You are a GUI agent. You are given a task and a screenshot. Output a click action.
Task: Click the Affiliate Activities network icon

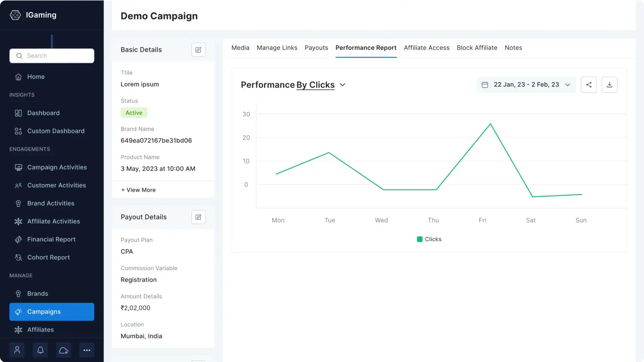[x=18, y=222]
